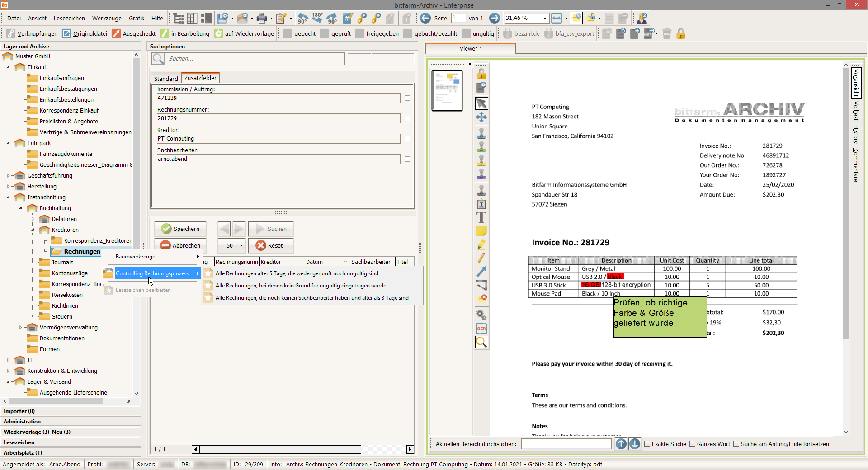Click the Reset button
Viewport: 868px width, 470px height.
[270, 245]
